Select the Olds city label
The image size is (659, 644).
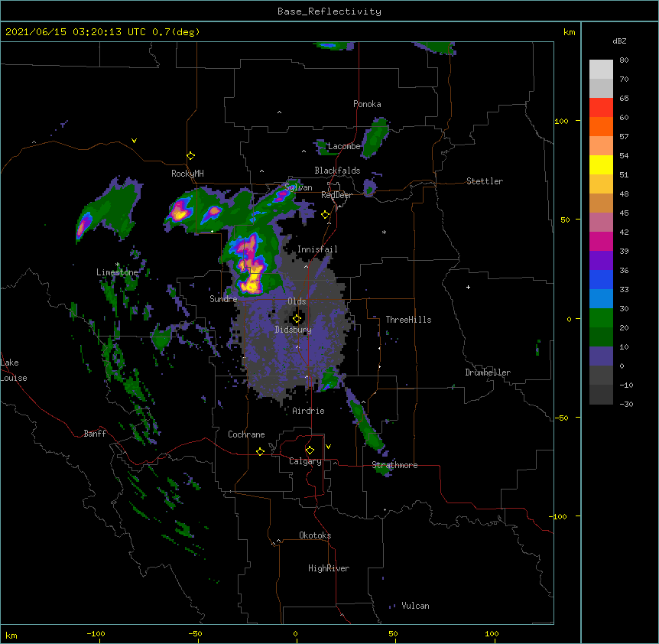tap(297, 301)
